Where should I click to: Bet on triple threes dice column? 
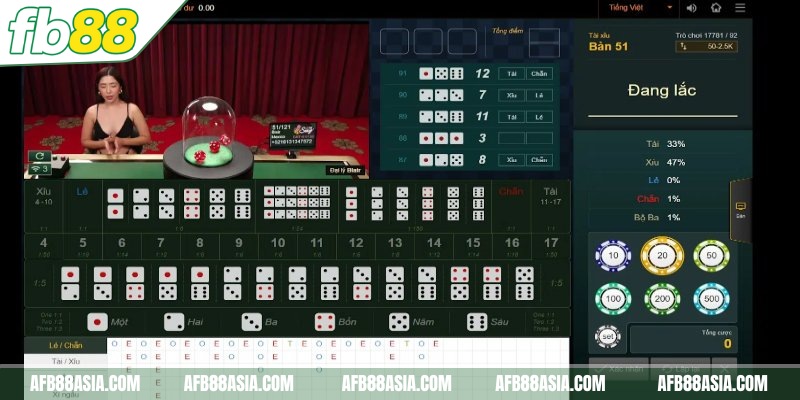click(x=403, y=204)
